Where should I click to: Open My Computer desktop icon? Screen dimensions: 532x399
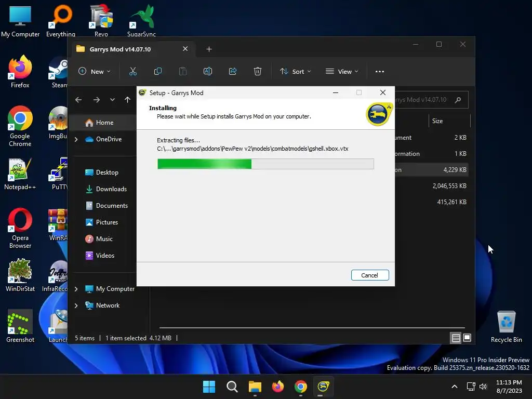tap(20, 21)
